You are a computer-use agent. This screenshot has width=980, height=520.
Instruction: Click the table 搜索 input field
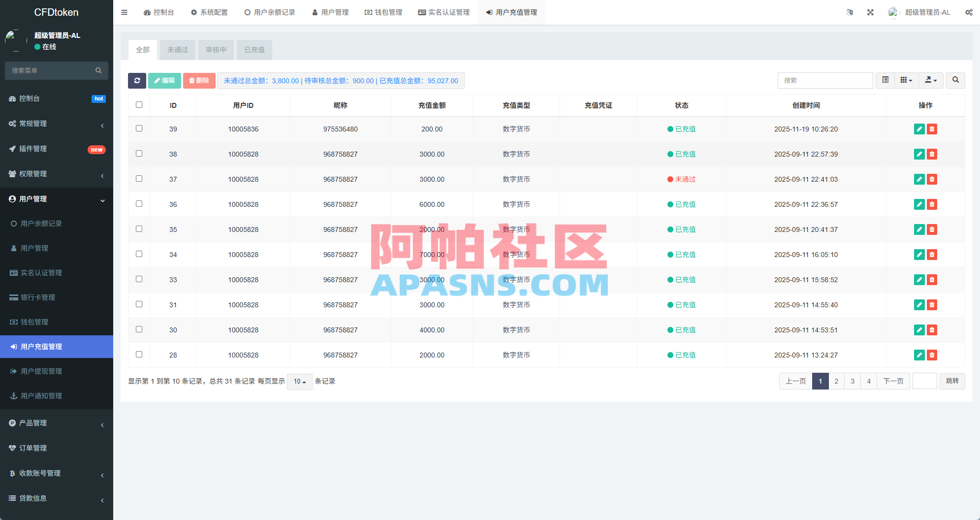click(825, 80)
